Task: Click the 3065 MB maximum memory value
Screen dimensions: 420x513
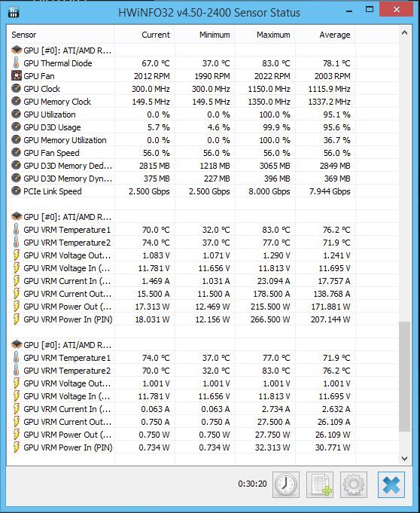Action: coord(275,166)
